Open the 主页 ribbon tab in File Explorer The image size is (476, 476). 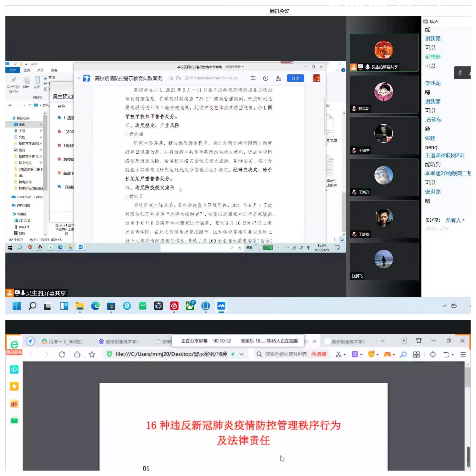pyautogui.click(x=27, y=70)
